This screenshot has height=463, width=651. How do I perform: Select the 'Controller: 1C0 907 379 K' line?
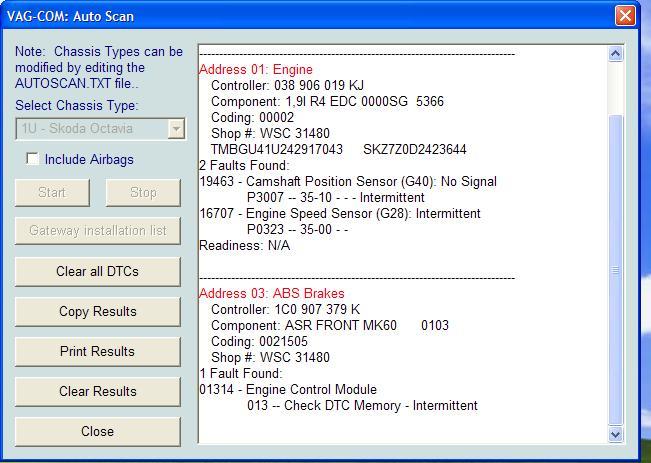pos(285,309)
